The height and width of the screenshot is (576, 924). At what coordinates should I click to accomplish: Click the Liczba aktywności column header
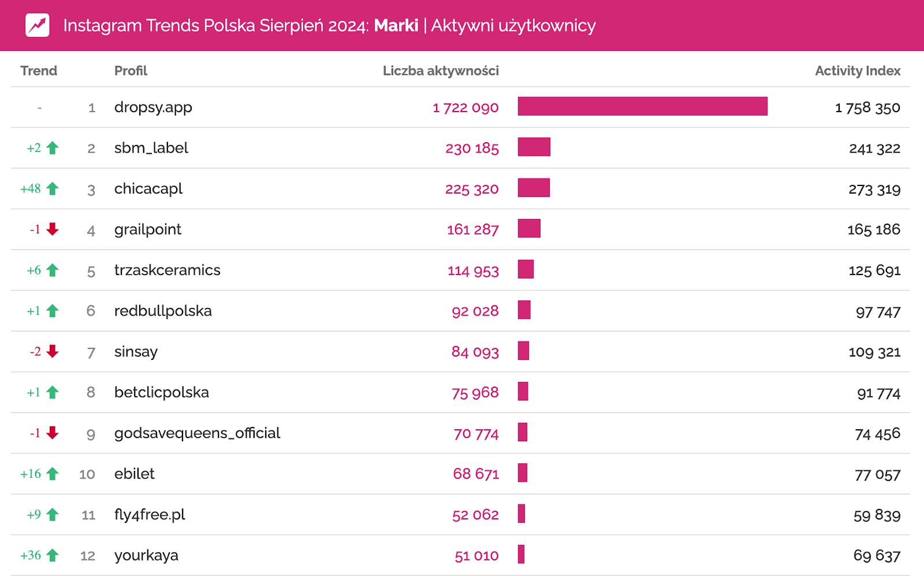coord(440,70)
